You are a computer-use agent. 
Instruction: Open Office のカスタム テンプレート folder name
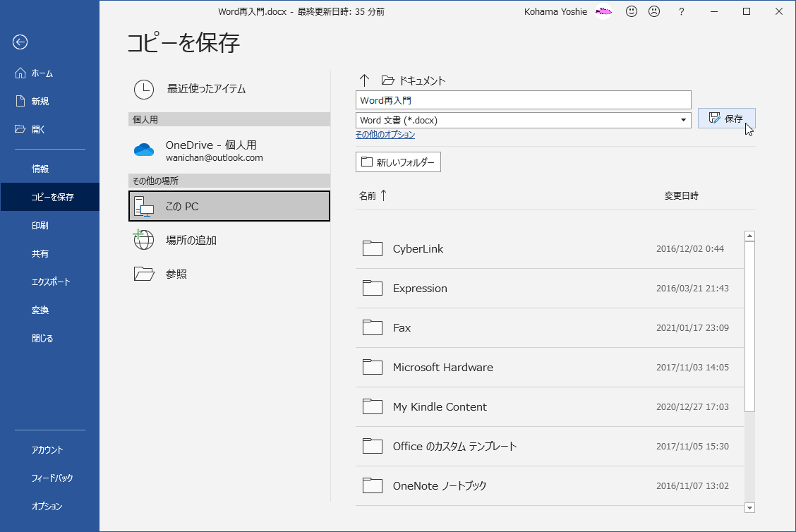coord(455,446)
